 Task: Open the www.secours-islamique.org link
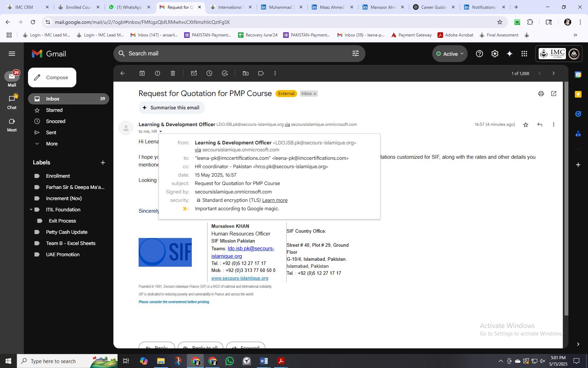point(240,278)
